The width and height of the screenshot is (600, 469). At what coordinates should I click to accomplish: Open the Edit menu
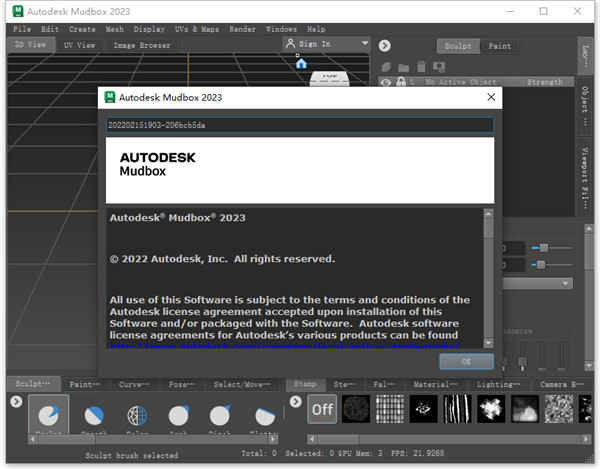click(x=50, y=29)
